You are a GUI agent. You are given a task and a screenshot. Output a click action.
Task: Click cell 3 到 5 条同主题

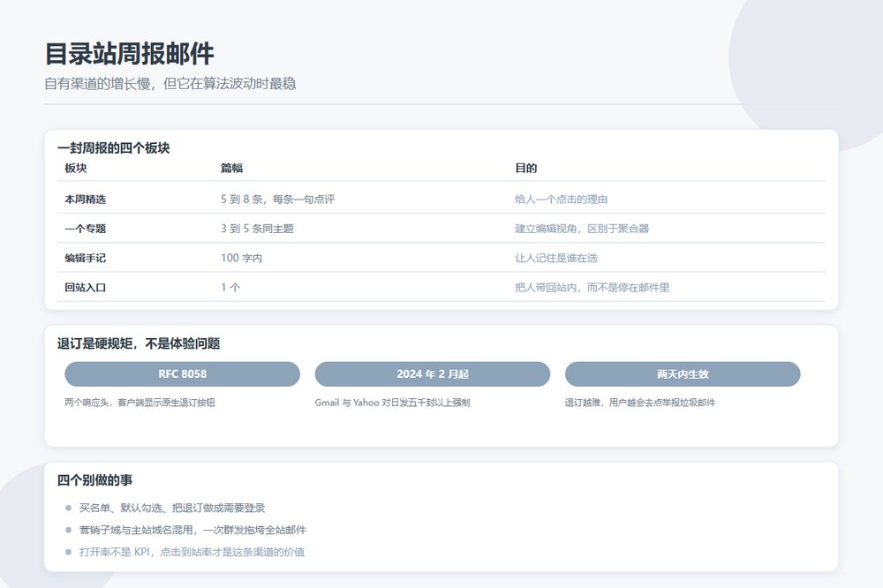click(x=257, y=229)
